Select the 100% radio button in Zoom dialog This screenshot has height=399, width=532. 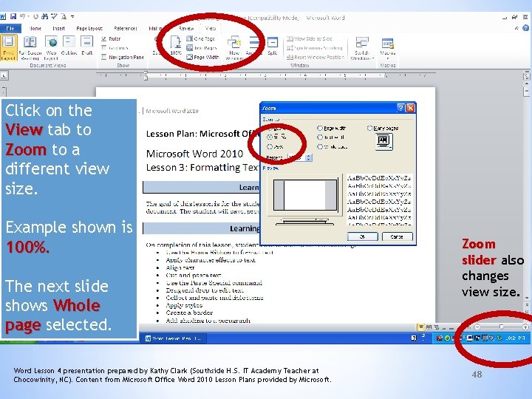(x=270, y=137)
